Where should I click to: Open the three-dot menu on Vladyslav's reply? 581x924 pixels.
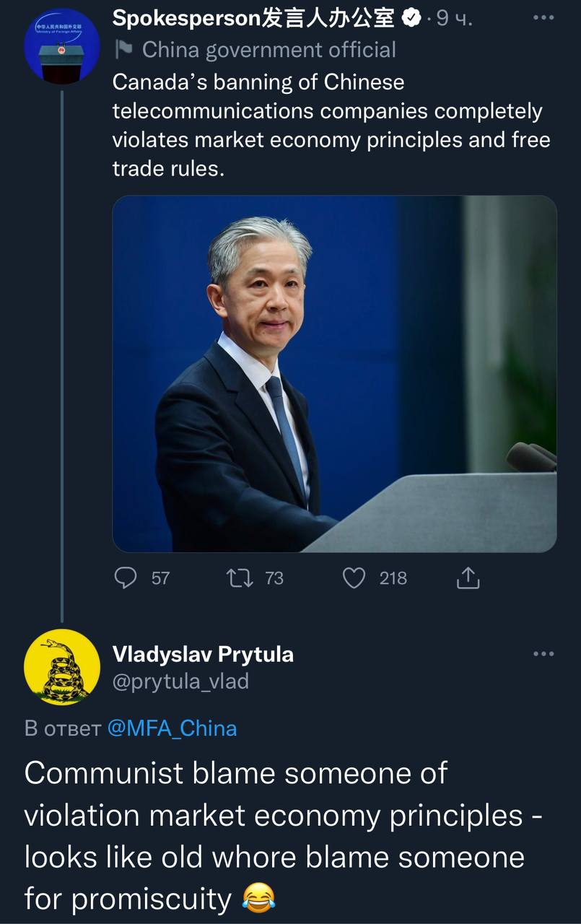543,654
